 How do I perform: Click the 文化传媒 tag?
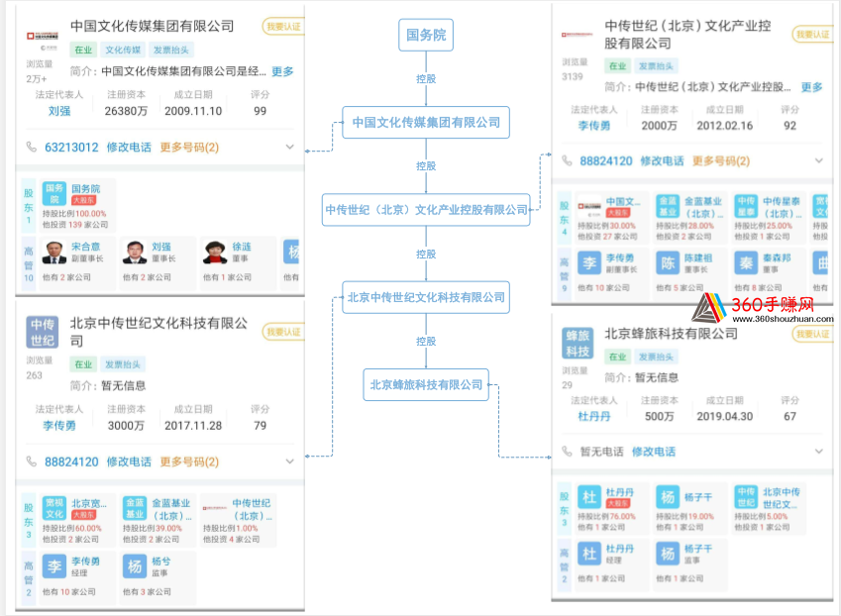(x=123, y=50)
